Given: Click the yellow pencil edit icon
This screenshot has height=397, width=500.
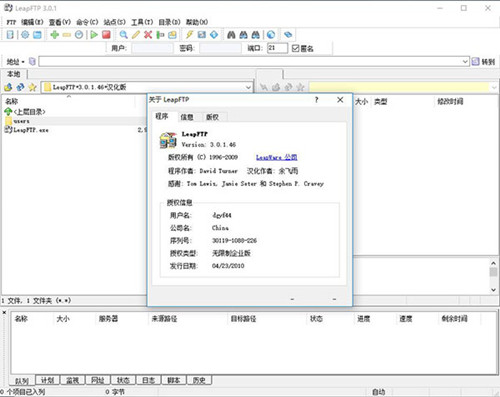Looking at the screenshot, I should tap(136, 35).
